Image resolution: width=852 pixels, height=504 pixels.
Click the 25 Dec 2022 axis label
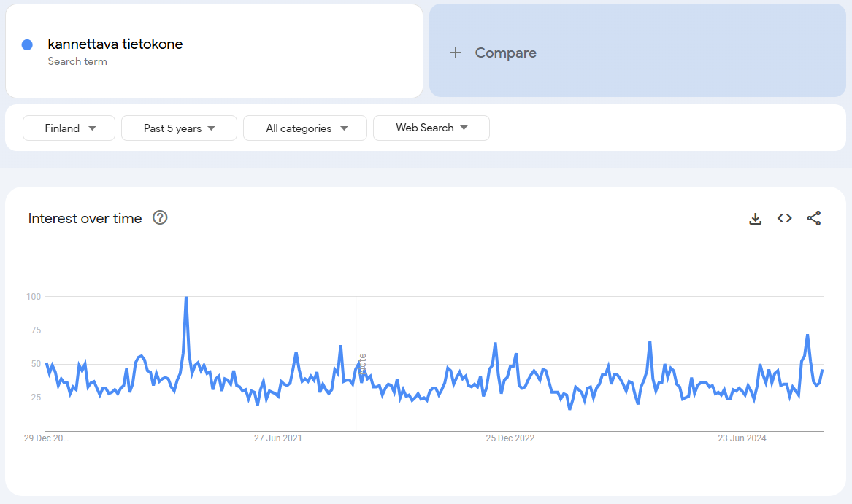(x=510, y=438)
